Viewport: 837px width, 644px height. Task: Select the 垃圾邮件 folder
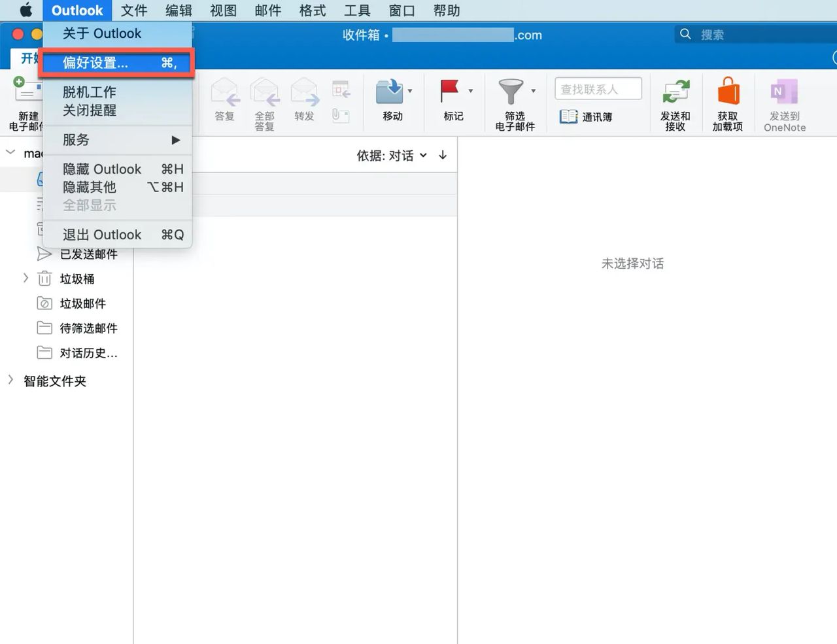[71, 303]
